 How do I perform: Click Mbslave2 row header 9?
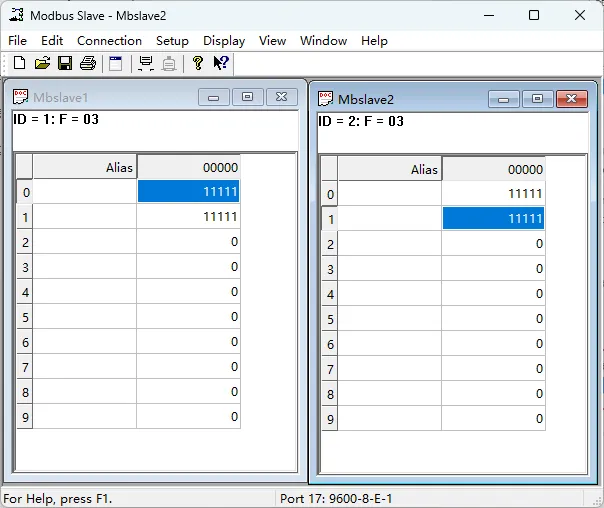330,419
